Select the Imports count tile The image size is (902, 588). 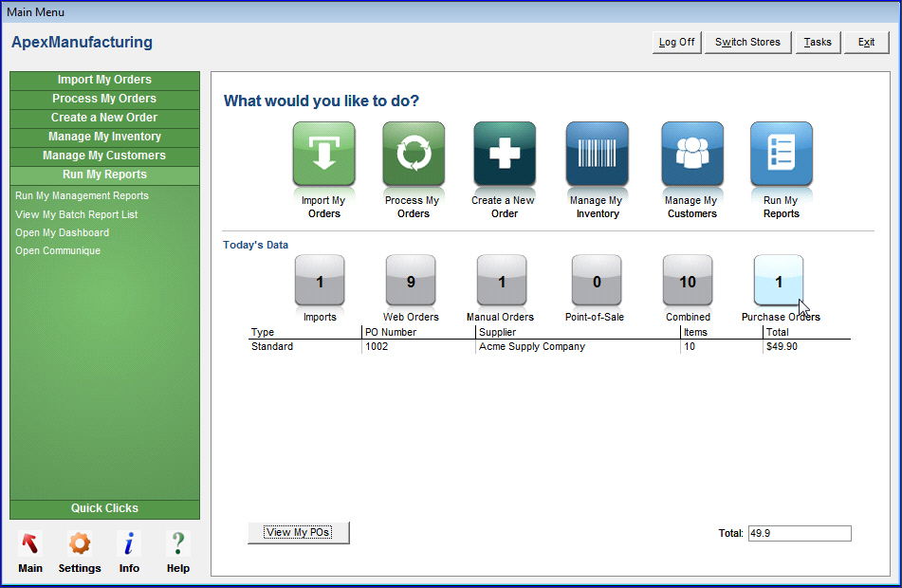[x=320, y=281]
